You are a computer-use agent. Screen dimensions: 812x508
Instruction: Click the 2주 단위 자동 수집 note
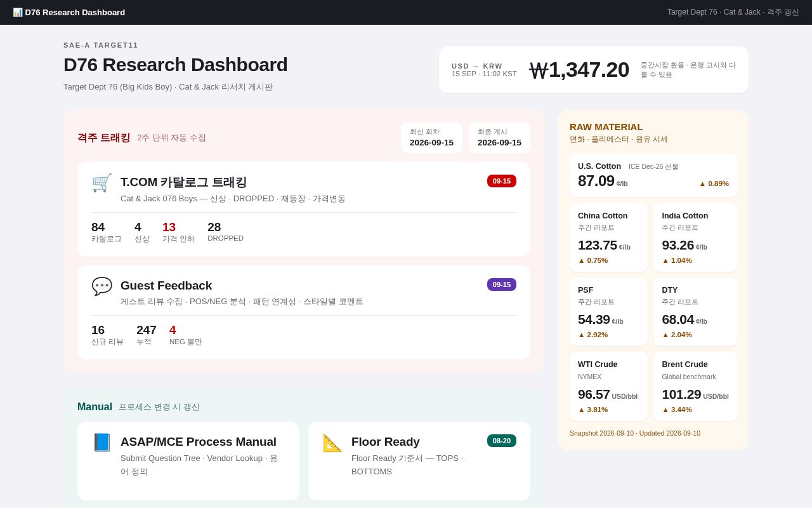click(x=171, y=138)
